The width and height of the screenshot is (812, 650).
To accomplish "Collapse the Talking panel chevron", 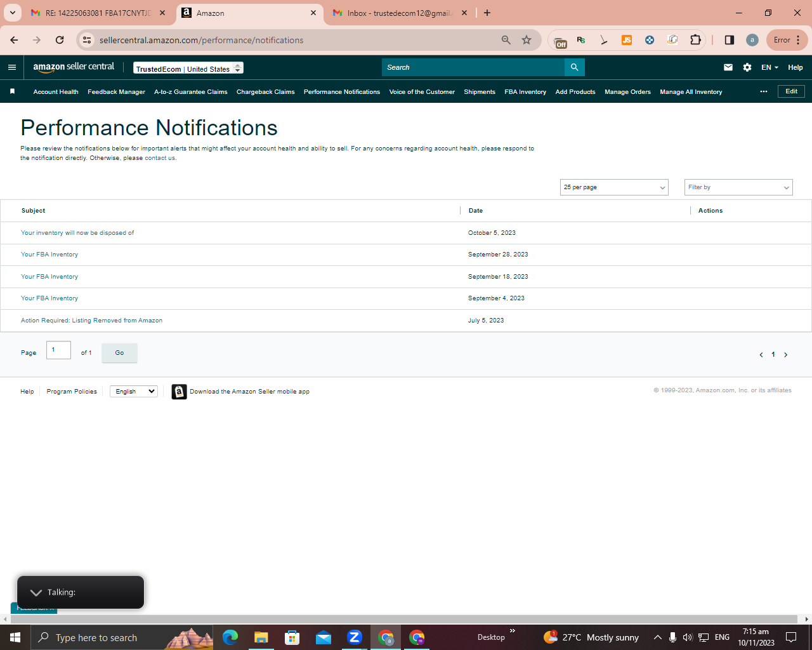I will coord(36,592).
